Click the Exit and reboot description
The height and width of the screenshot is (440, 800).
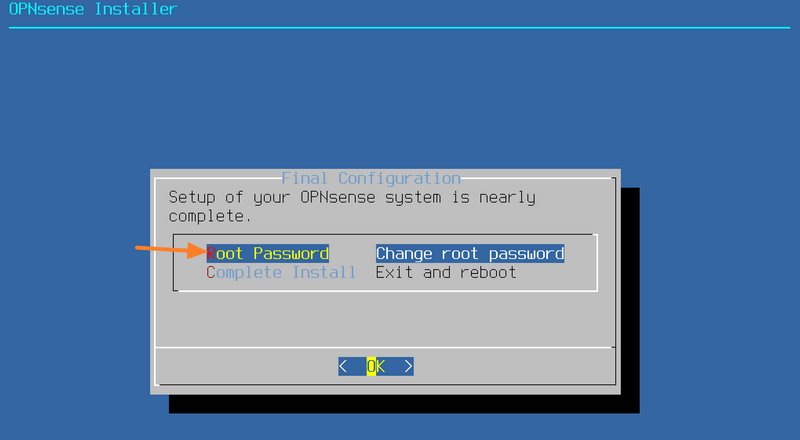pyautogui.click(x=446, y=273)
